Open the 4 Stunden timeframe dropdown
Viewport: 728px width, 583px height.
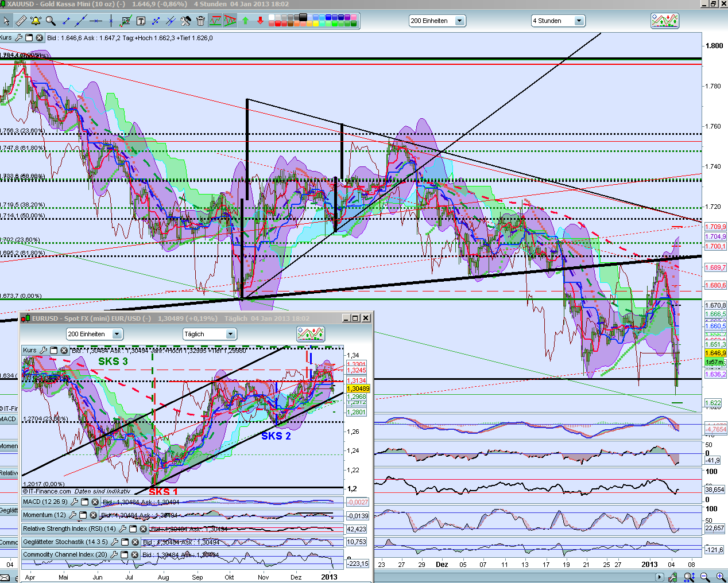557,21
